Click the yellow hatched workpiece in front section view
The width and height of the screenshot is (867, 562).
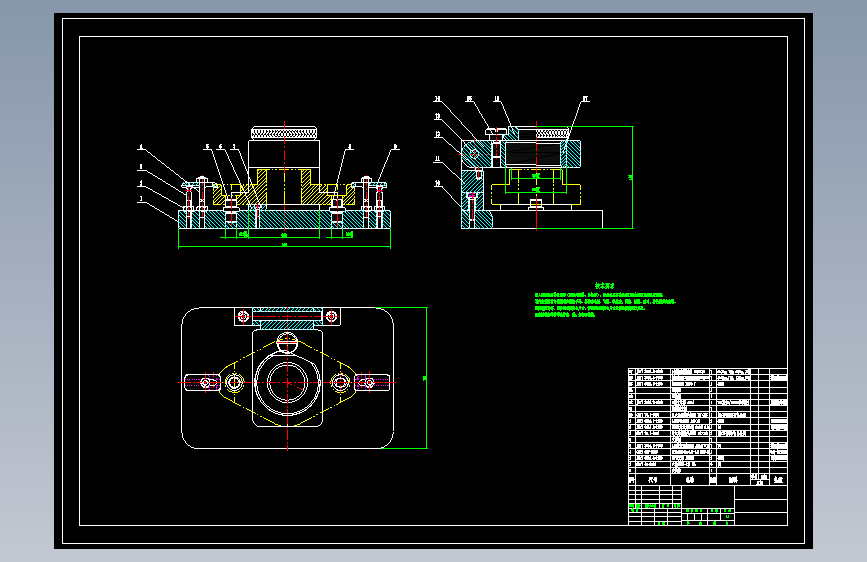click(284, 188)
